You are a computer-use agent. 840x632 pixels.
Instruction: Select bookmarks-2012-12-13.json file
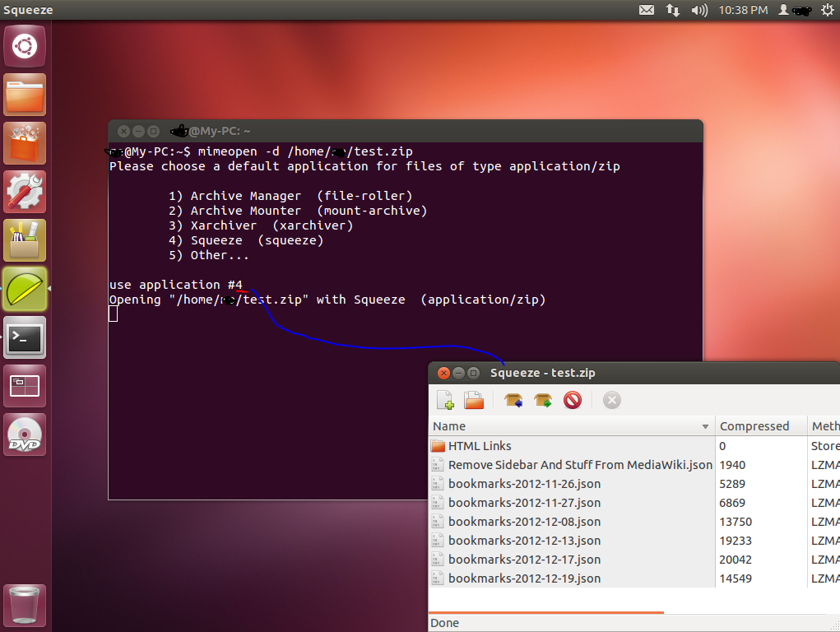pos(634,541)
